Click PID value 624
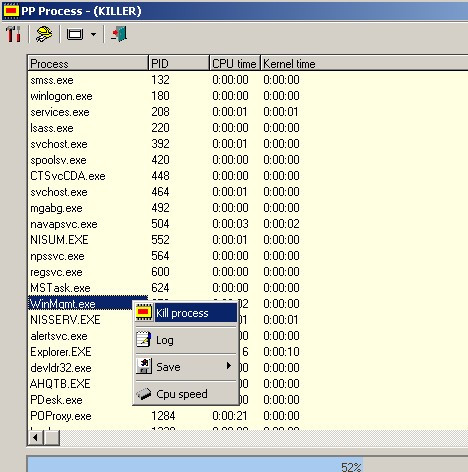 (160, 288)
